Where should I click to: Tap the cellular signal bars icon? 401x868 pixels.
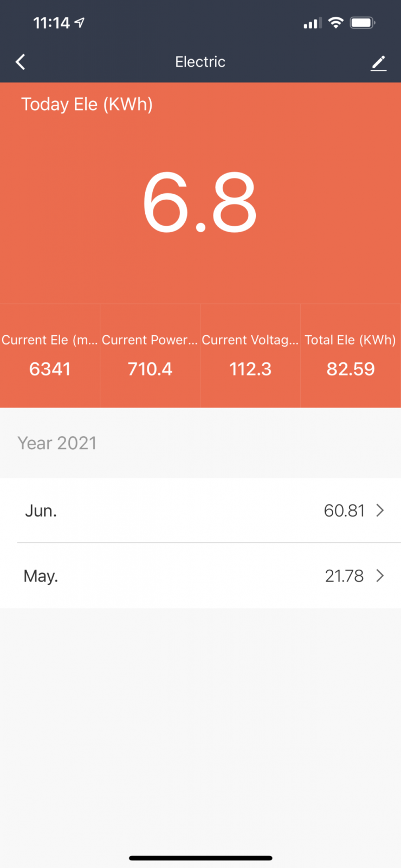click(312, 23)
